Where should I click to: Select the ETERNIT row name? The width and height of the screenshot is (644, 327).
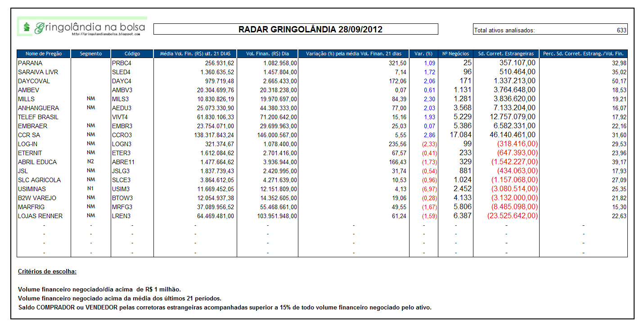click(x=30, y=153)
